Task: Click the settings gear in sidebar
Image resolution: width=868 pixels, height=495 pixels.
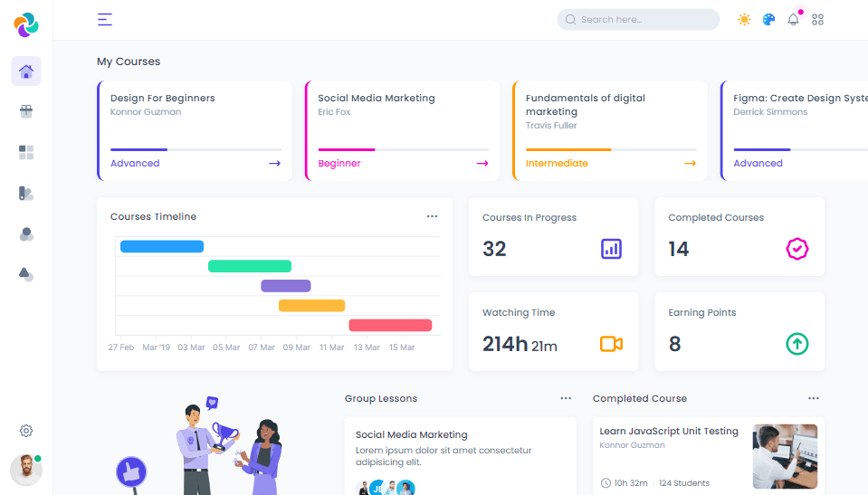Action: [26, 431]
